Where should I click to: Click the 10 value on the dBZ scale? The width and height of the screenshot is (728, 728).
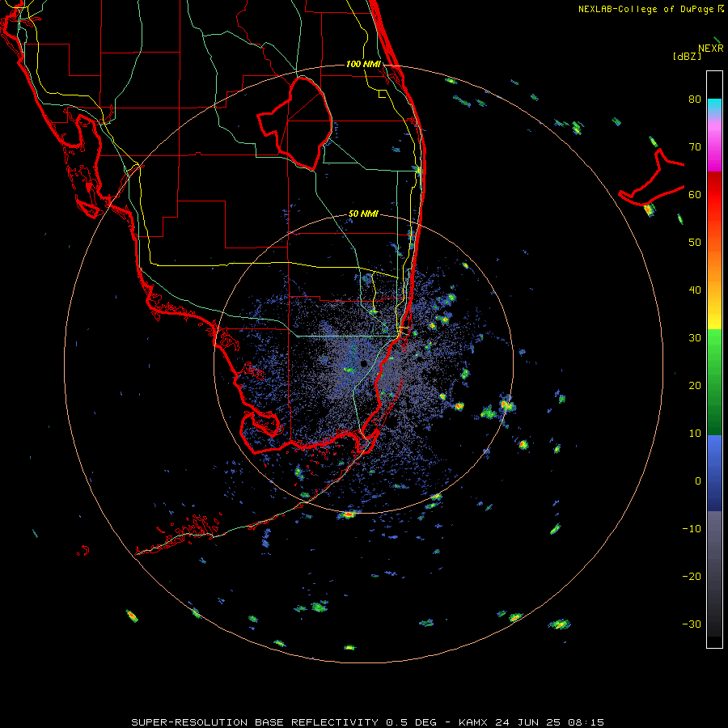coord(695,434)
